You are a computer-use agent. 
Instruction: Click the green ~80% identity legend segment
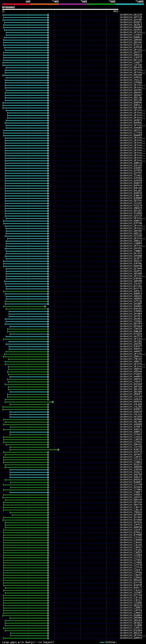101,4
